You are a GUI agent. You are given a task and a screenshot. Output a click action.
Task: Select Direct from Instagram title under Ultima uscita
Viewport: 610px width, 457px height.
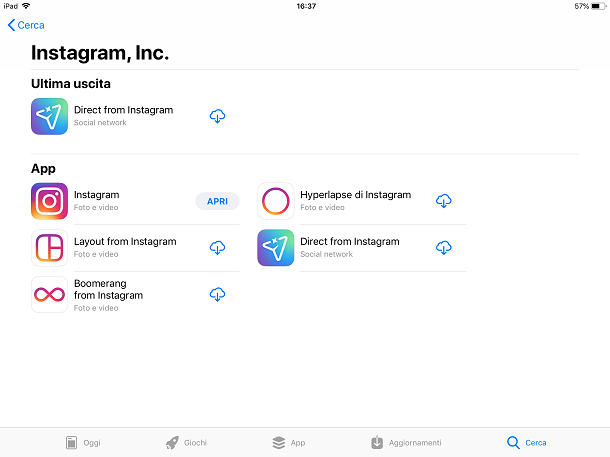123,110
